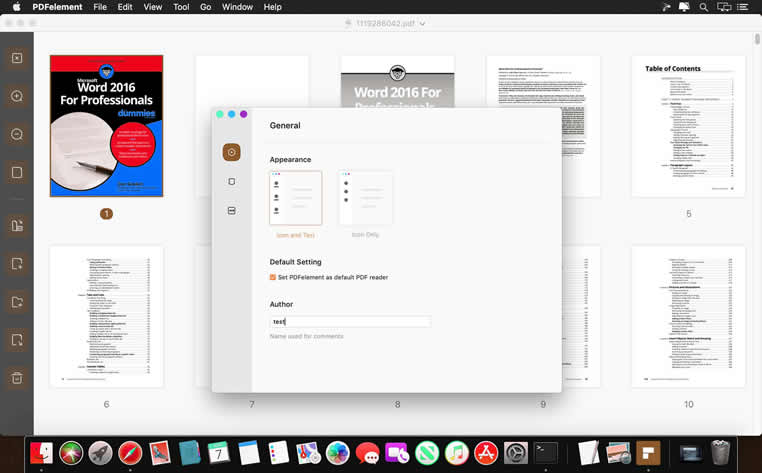Open the Go menu
Screen dimensions: 762x473
206,7
